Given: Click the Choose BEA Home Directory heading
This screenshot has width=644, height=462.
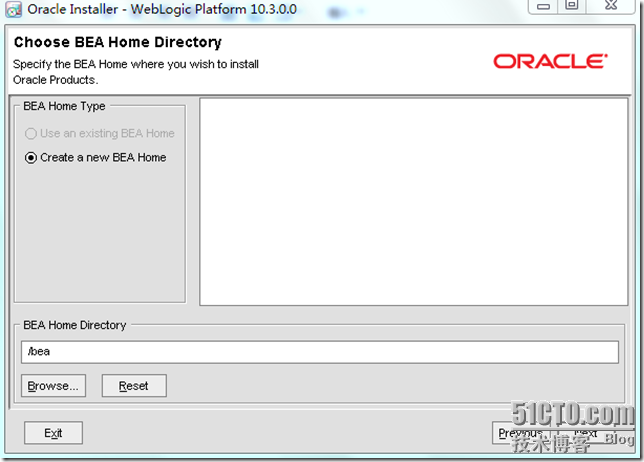Looking at the screenshot, I should coord(118,42).
